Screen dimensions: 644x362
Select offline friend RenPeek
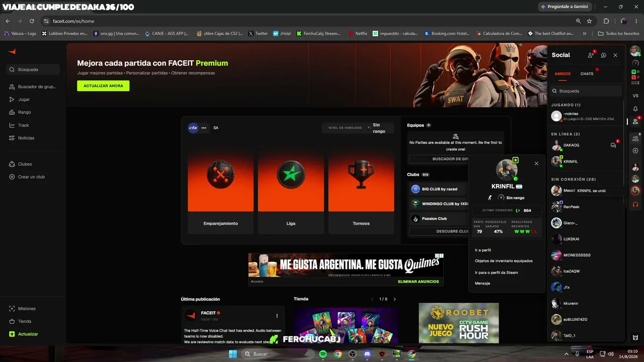coord(586,207)
